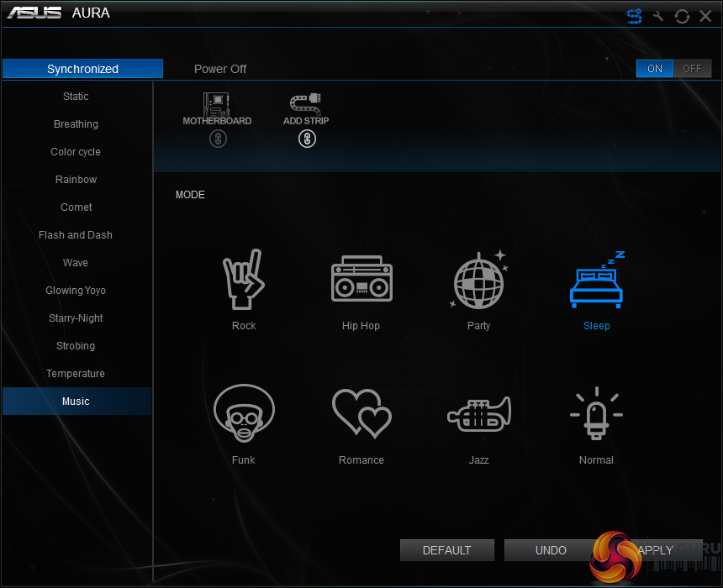The width and height of the screenshot is (723, 588).
Task: Click the APPLY button
Action: (x=655, y=550)
